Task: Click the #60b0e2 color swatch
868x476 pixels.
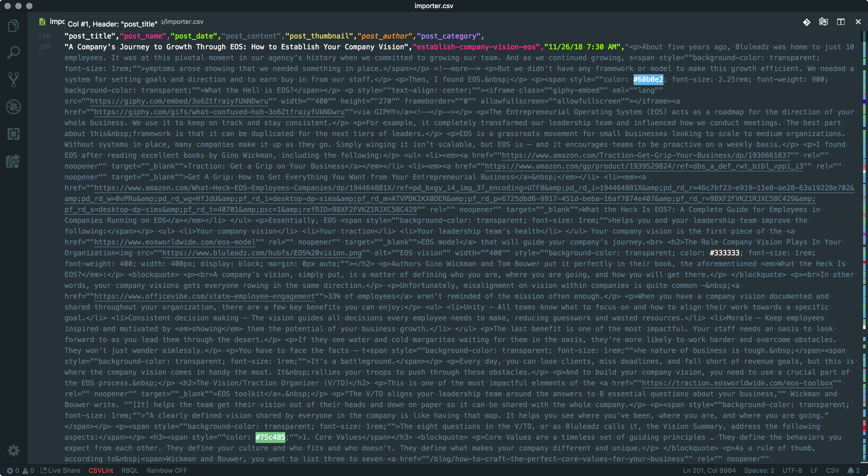Action: pos(648,79)
